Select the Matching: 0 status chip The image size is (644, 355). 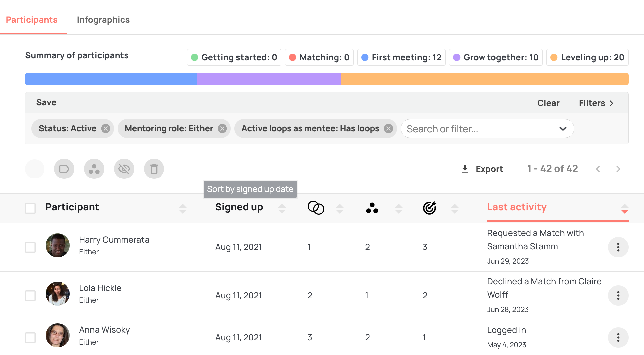(319, 57)
